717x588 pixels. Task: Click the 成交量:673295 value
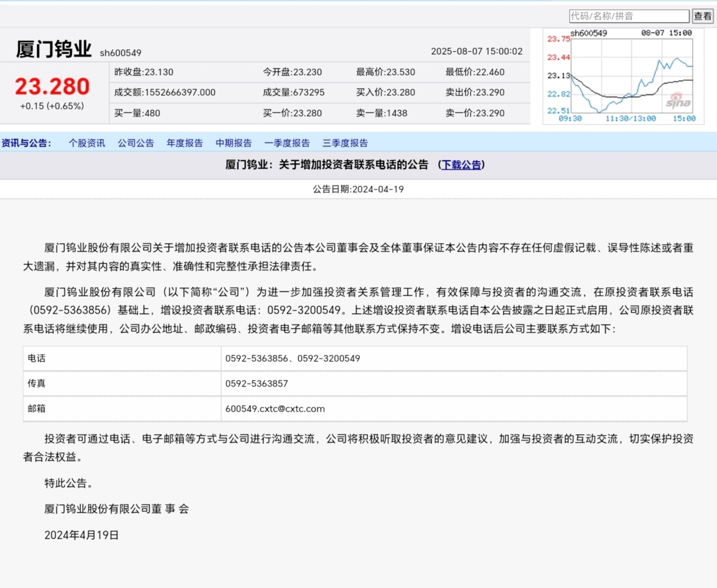click(x=294, y=93)
